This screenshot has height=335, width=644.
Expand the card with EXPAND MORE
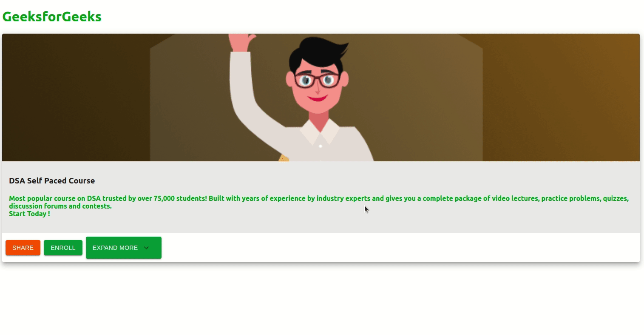click(x=124, y=248)
